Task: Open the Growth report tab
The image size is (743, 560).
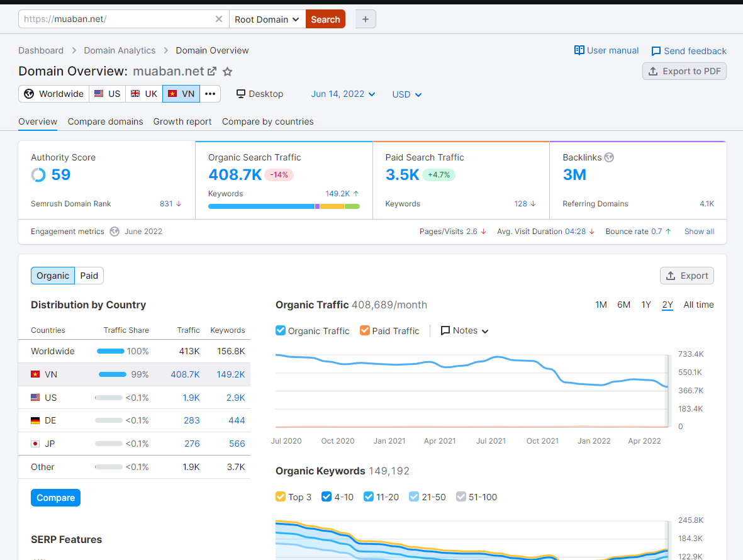Action: point(182,122)
